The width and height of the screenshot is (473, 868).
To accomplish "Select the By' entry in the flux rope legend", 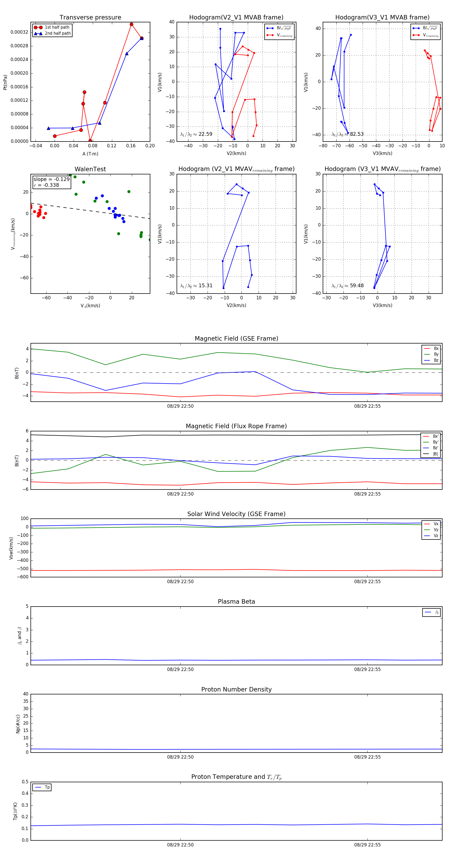I will coord(431,442).
